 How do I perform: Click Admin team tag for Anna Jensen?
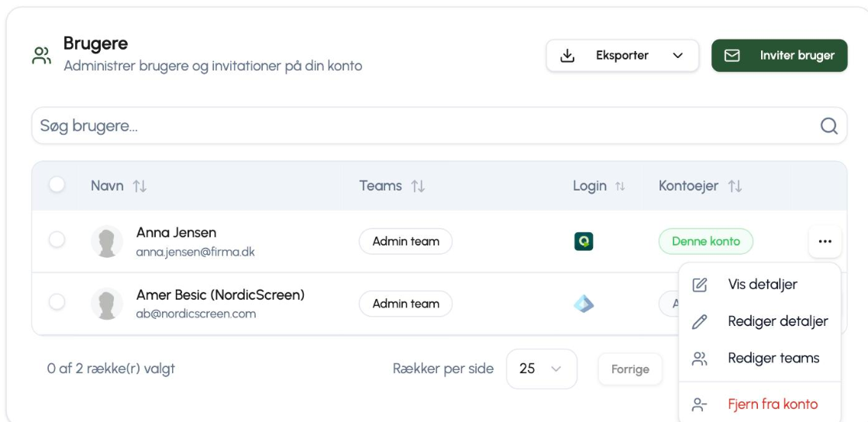(406, 241)
